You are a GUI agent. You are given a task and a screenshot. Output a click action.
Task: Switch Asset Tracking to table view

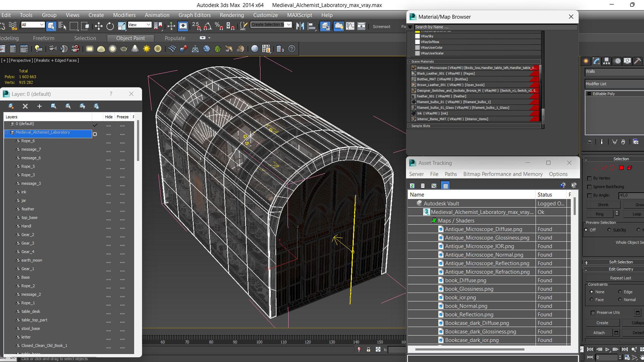pos(445,186)
